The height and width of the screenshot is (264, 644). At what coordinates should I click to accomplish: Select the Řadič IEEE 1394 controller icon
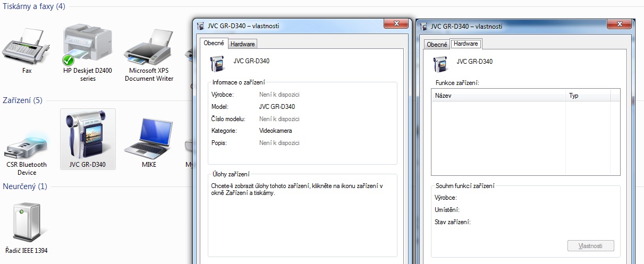[28, 227]
